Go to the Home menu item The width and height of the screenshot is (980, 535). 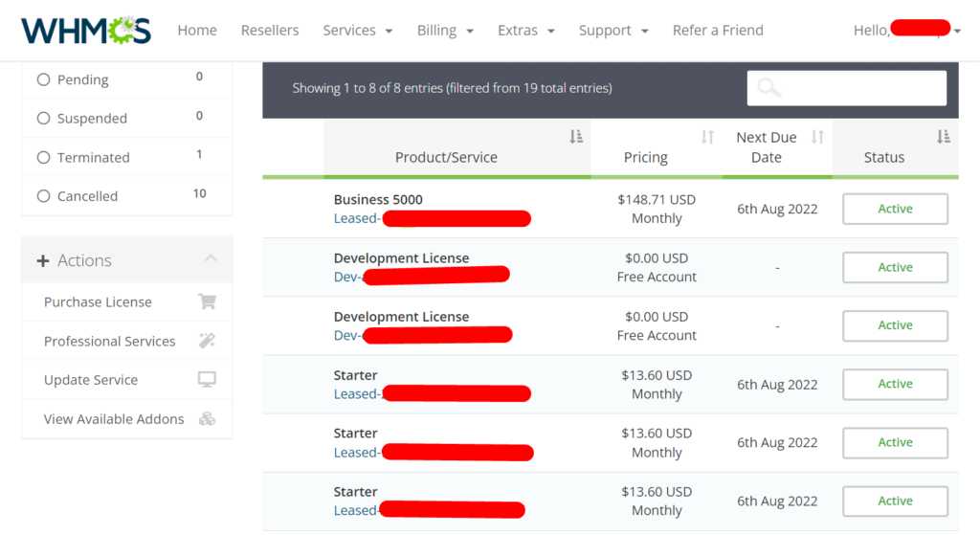click(197, 30)
